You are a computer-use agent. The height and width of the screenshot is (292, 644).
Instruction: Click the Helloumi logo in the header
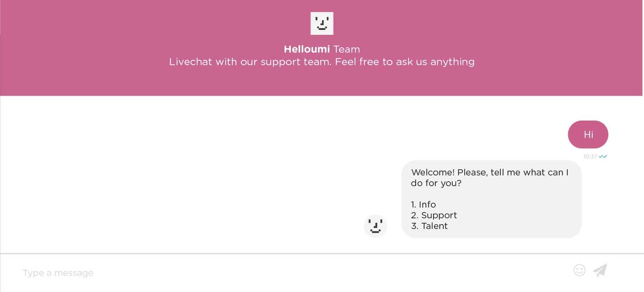point(322,23)
